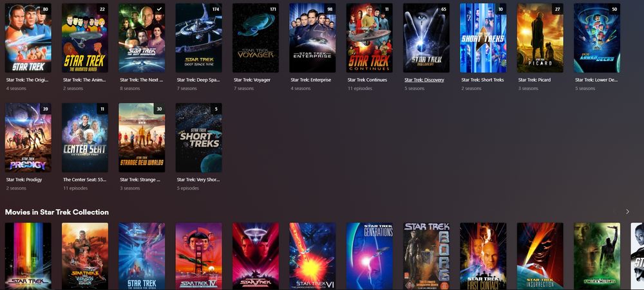644x290 pixels.
Task: Open Star Trek: The Original Series poster
Action: [28, 38]
